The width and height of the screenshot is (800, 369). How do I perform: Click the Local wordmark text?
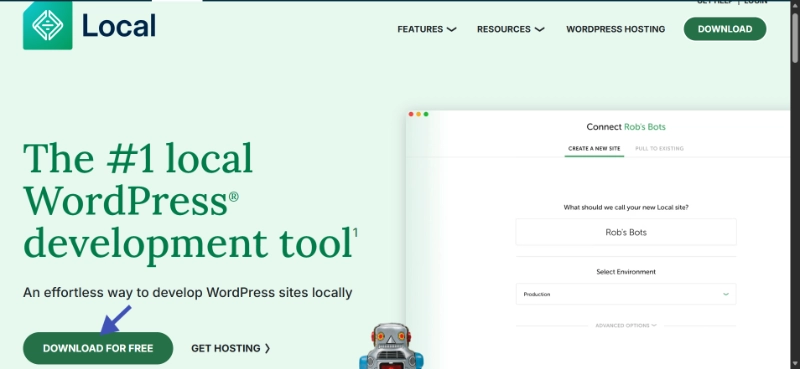point(118,26)
